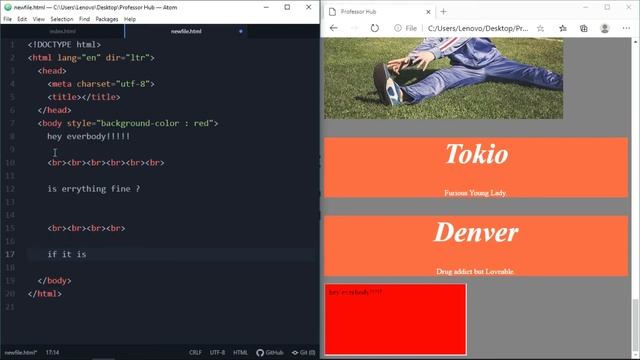640x360 pixels.
Task: Place cursor on 'if it is' line
Action: tap(67, 254)
